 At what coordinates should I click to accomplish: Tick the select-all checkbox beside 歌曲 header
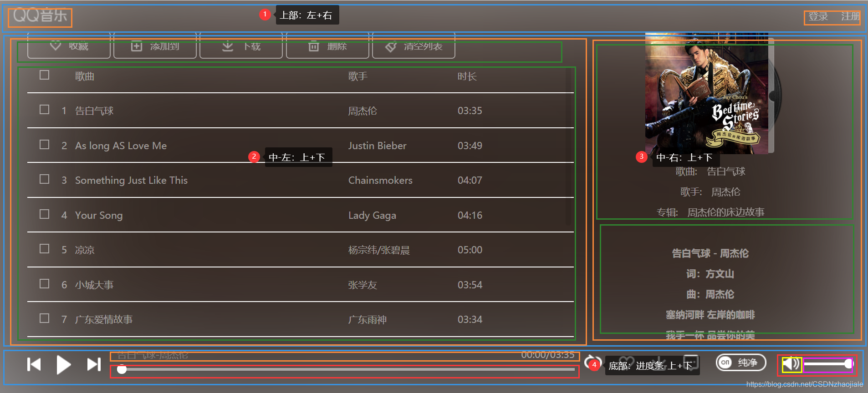44,75
